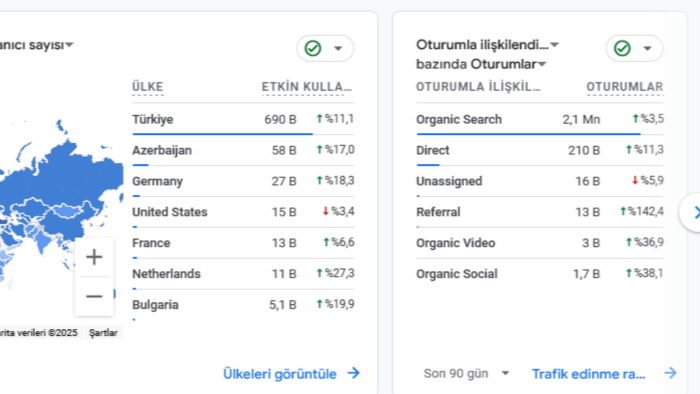
Task: Select the Türkiye country row
Action: click(x=243, y=119)
